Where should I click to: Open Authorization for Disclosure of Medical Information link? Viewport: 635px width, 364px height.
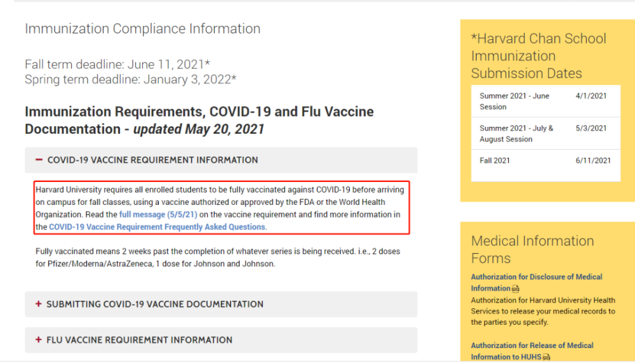coord(536,277)
